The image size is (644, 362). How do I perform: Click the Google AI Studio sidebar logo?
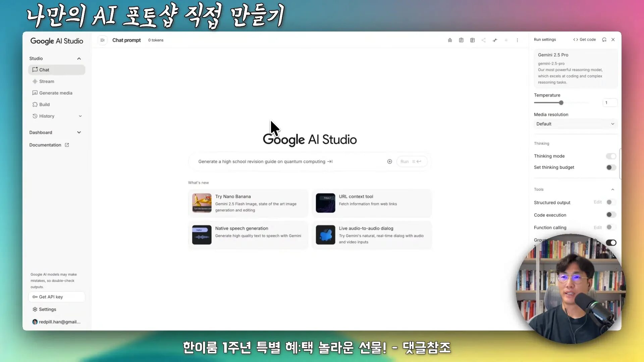[57, 41]
